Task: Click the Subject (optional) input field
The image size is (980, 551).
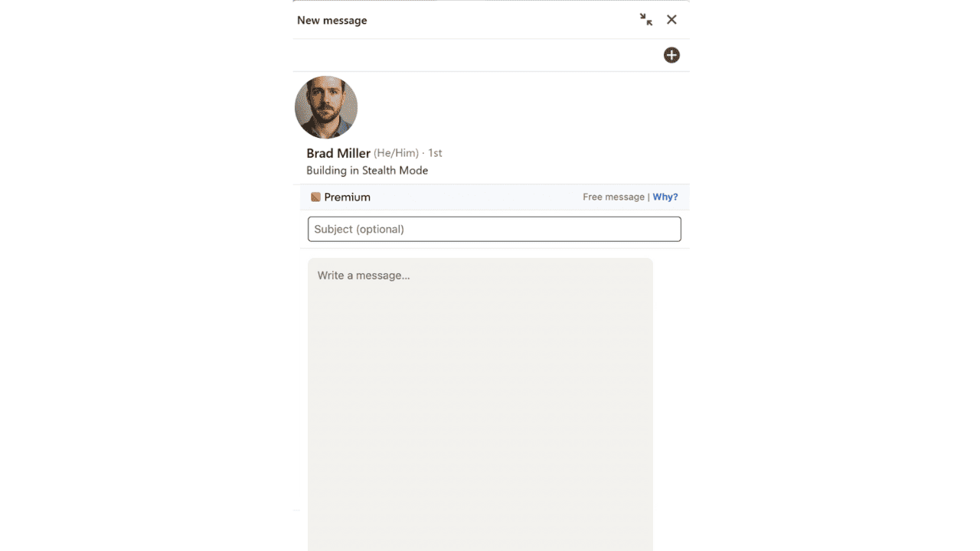Action: click(494, 229)
